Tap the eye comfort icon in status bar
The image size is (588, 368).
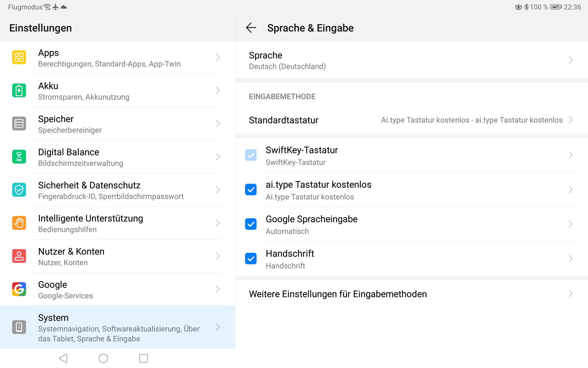(518, 7)
